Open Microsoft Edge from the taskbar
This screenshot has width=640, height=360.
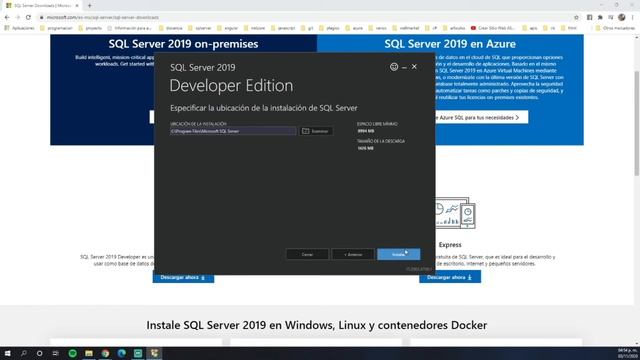click(122, 353)
